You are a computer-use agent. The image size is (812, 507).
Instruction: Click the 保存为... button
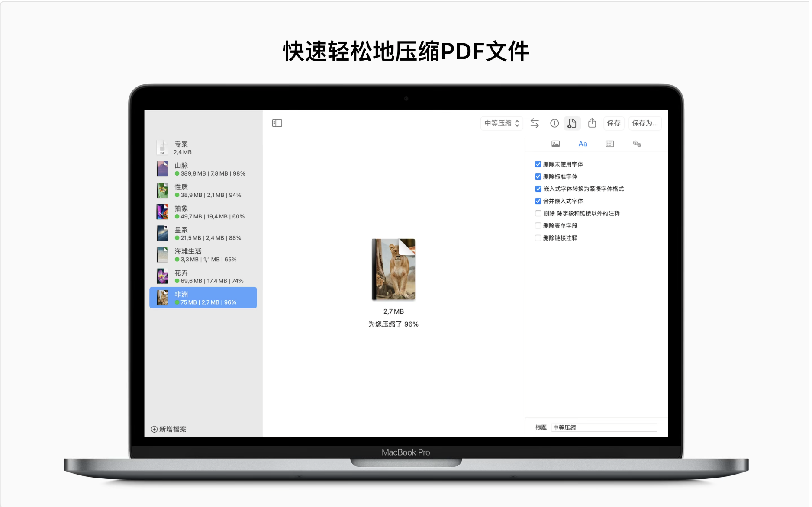[644, 123]
